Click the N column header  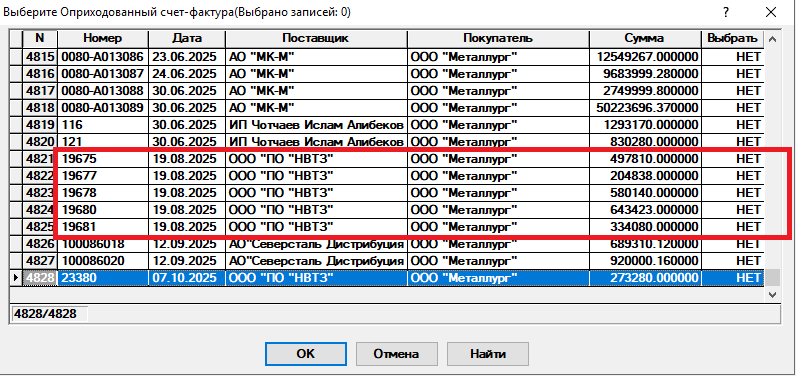[40, 39]
